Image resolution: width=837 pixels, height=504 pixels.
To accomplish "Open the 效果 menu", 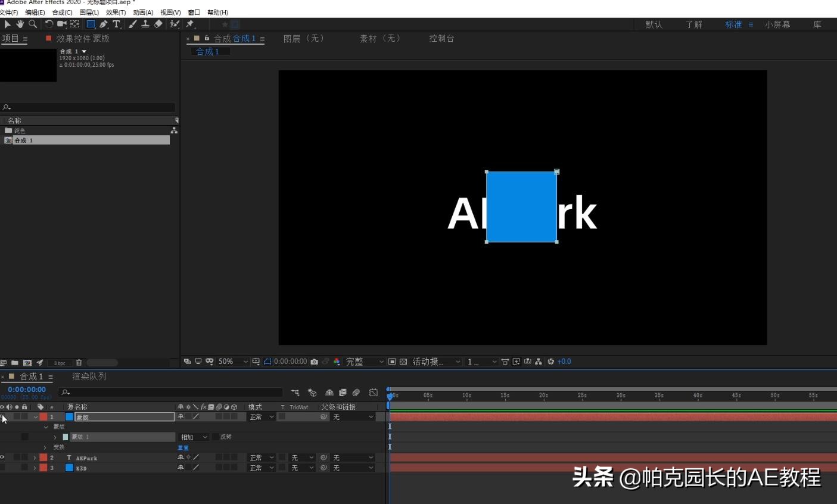I will pyautogui.click(x=115, y=12).
